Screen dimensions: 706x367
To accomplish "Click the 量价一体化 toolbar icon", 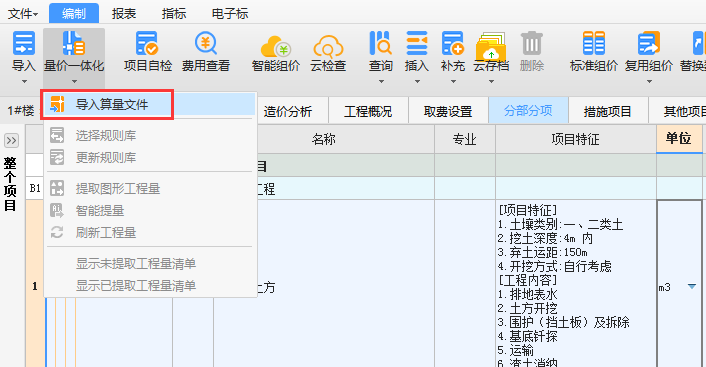I will [x=74, y=43].
